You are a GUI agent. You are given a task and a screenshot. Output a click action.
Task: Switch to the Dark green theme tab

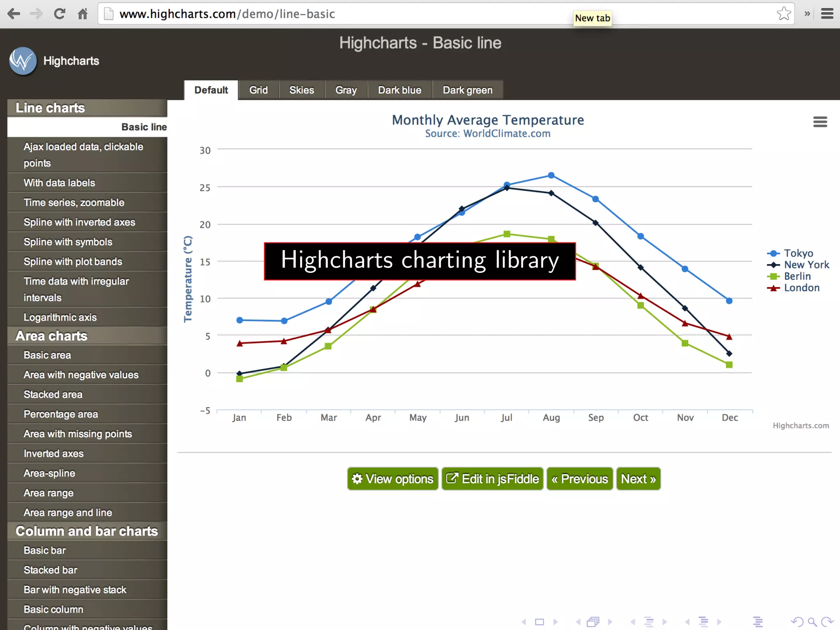click(x=468, y=90)
